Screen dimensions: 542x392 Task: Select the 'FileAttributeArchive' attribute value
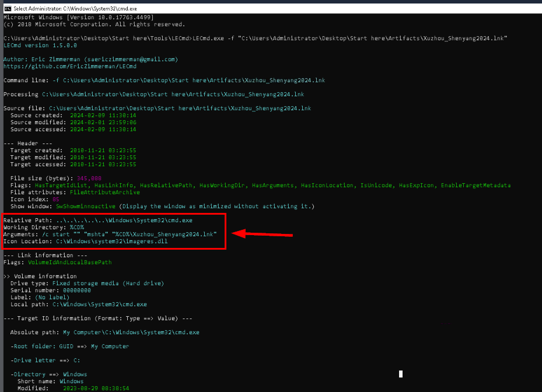tap(105, 192)
